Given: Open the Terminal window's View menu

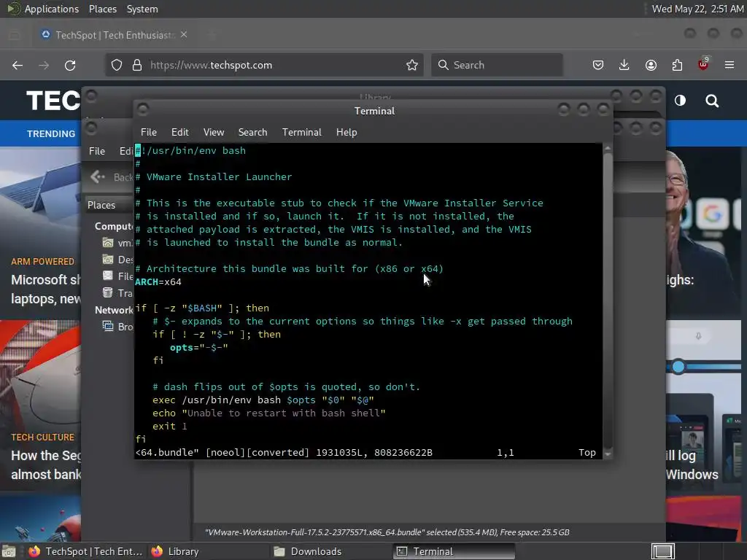Looking at the screenshot, I should coord(214,133).
